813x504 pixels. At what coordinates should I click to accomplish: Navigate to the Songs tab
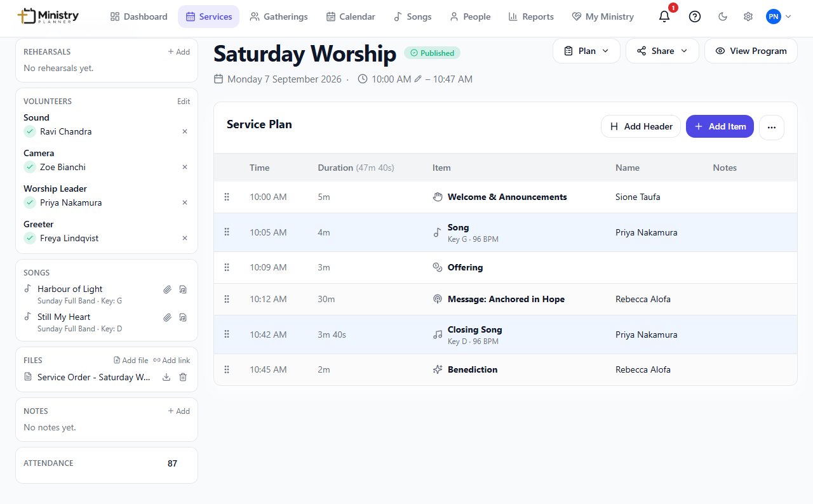coord(412,17)
